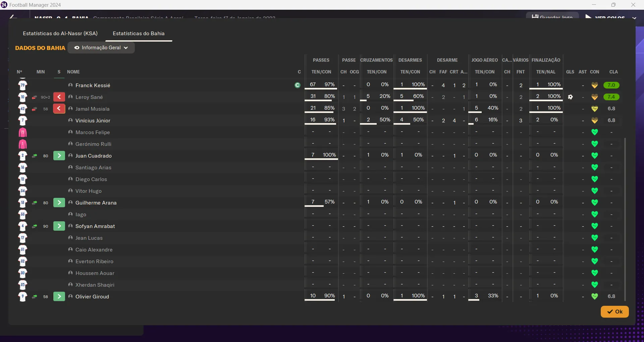Click the person icon beside Xherdan Shaqiri
The width and height of the screenshot is (644, 342).
[70, 285]
